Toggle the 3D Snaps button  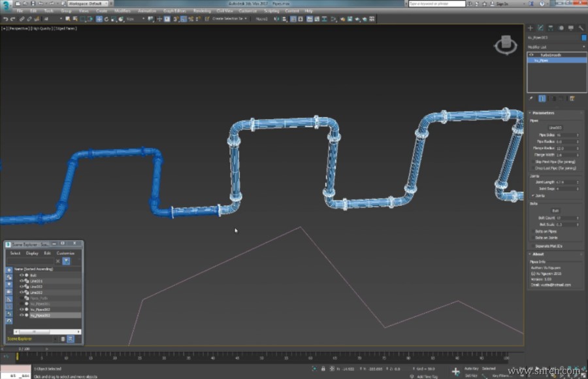(176, 19)
